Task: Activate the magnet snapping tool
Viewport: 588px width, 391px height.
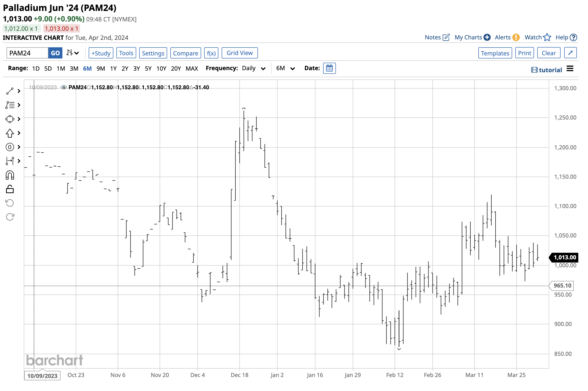Action: 10,175
